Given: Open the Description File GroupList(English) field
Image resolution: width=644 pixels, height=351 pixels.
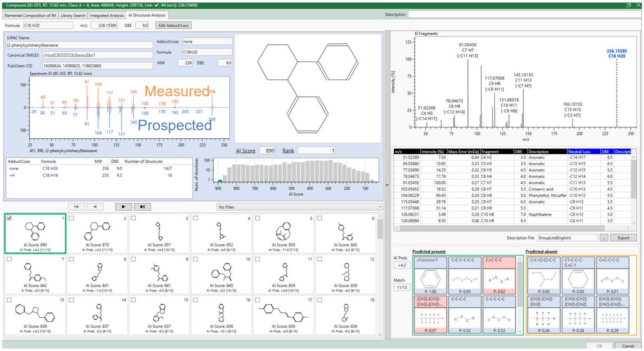Looking at the screenshot, I should point(567,238).
